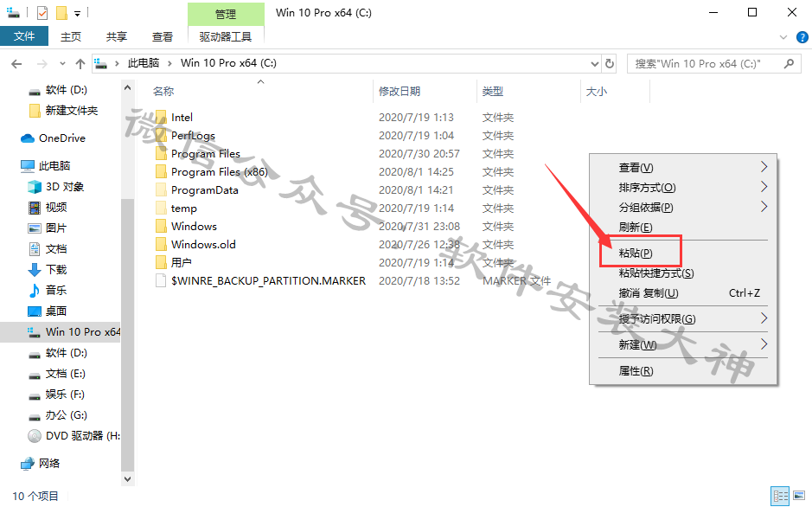Viewport: 812px width, 507px height.
Task: Go forward with the Forward arrow
Action: [x=42, y=64]
